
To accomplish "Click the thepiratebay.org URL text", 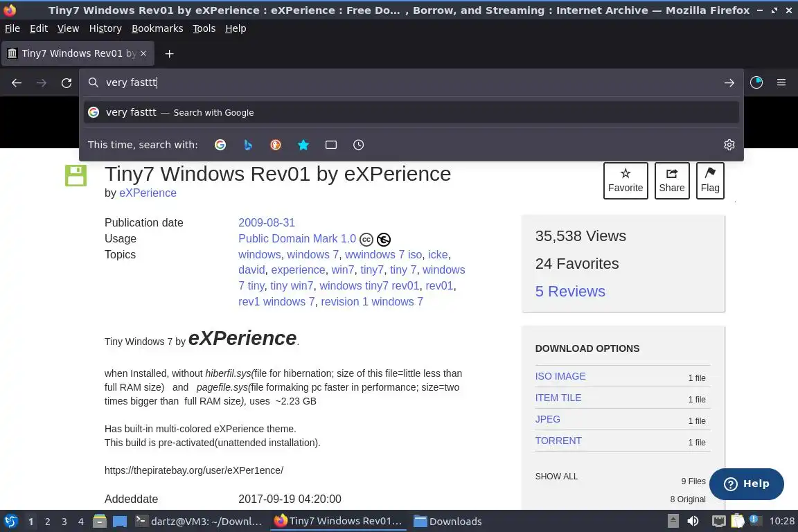I will click(x=194, y=470).
